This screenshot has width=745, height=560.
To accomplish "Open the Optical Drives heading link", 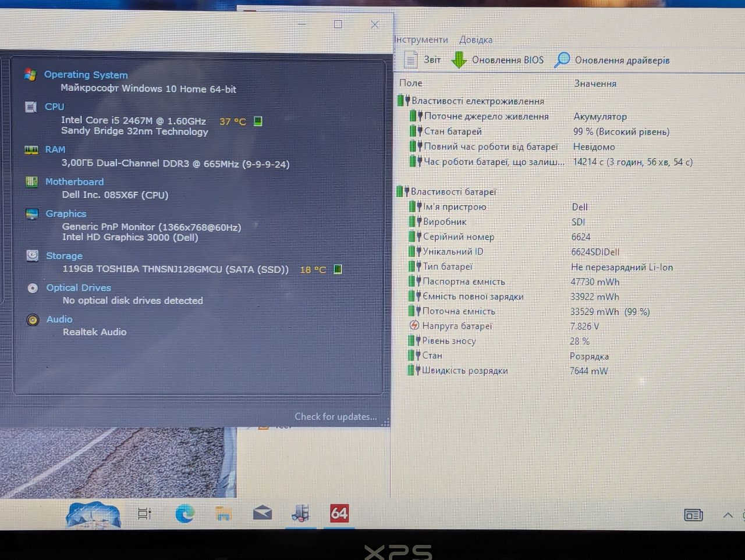I will click(79, 288).
